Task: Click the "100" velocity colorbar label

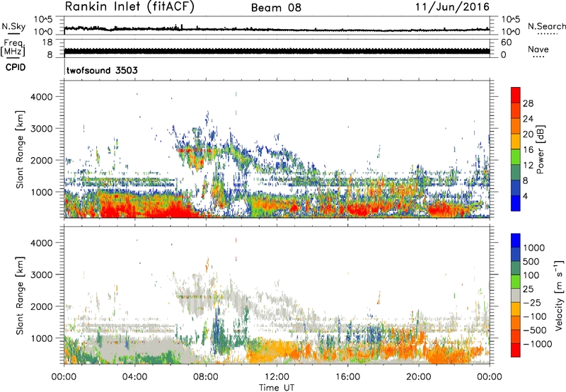Action: tap(531, 275)
